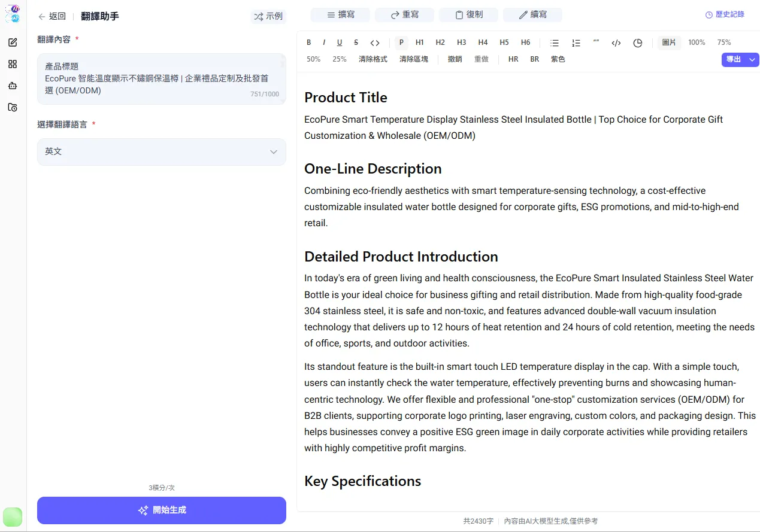The image size is (760, 532).
Task: Click the 共2430字 word count
Action: pyautogui.click(x=479, y=521)
